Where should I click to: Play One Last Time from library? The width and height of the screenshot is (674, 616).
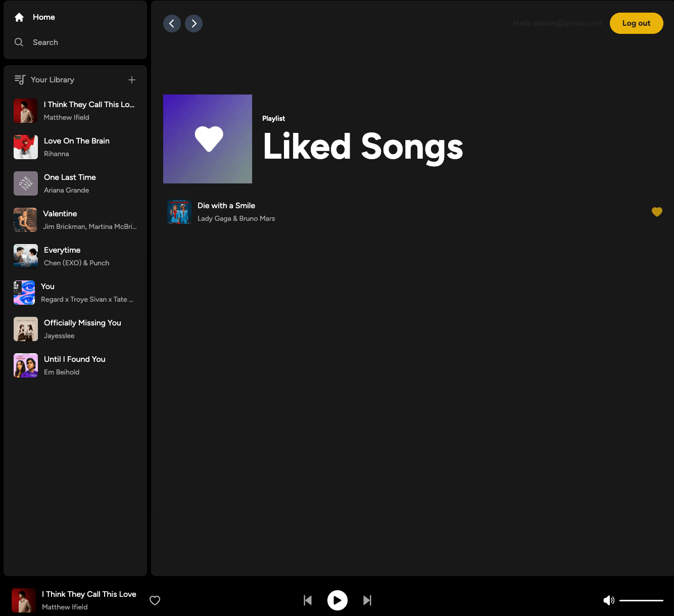click(70, 177)
